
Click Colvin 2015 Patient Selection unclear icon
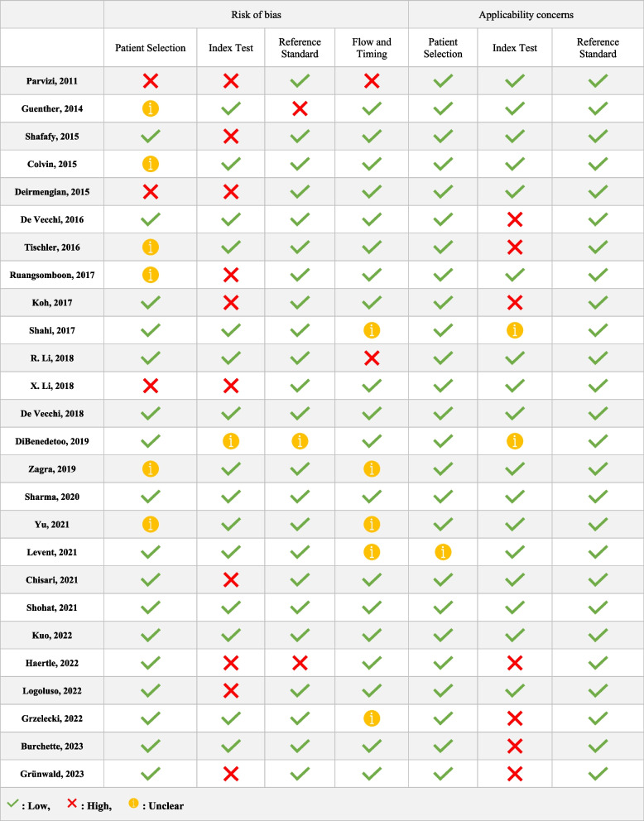point(151,163)
